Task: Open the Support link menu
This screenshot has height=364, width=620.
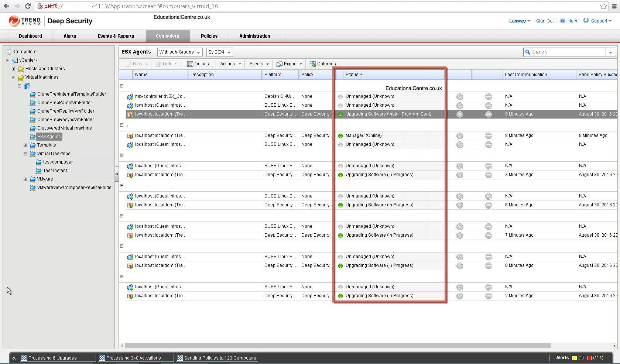Action: (601, 21)
